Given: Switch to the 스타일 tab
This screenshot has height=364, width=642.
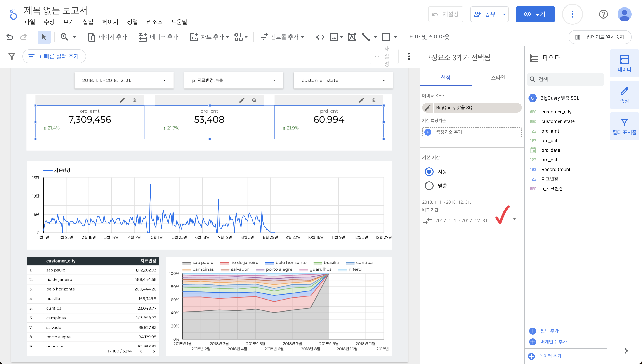Looking at the screenshot, I should 498,78.
